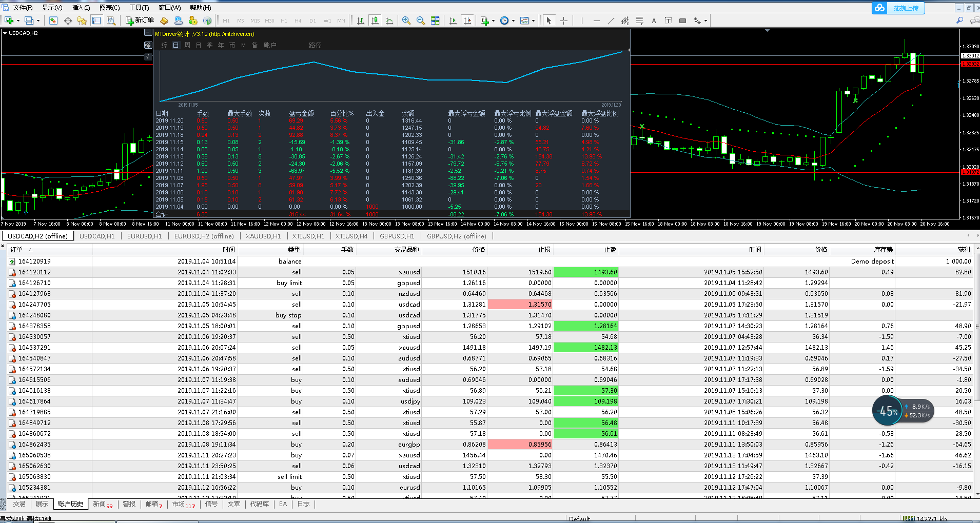Select the arrow cursor tool

click(x=549, y=21)
